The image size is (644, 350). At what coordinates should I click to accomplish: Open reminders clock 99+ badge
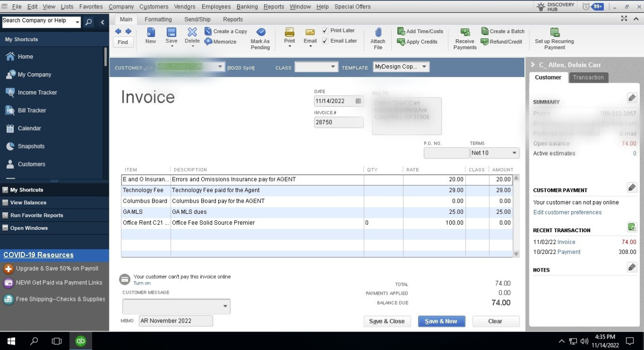(593, 7)
